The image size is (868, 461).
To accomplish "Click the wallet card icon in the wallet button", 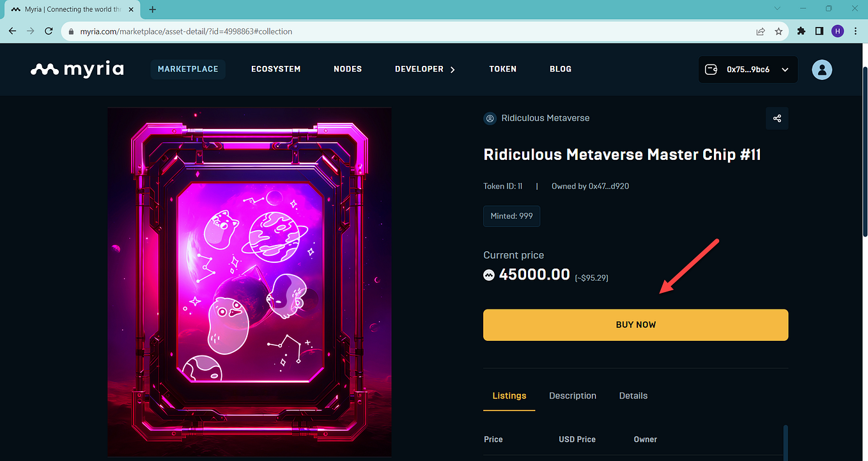I will click(711, 69).
